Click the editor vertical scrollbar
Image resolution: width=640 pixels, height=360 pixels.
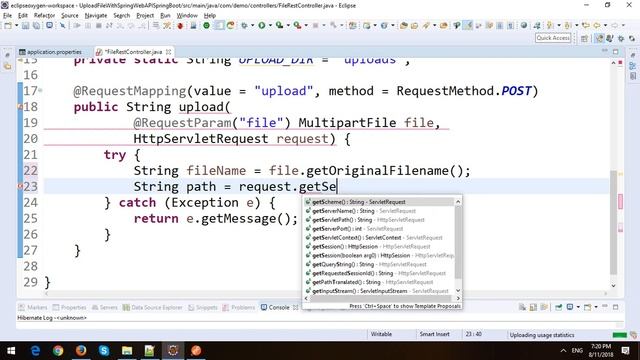613,223
